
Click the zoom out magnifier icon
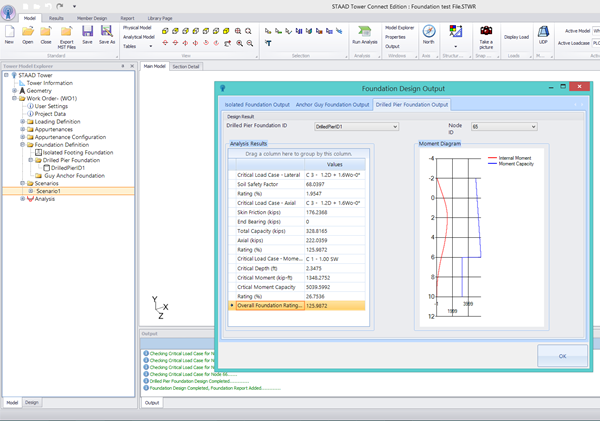(250, 43)
